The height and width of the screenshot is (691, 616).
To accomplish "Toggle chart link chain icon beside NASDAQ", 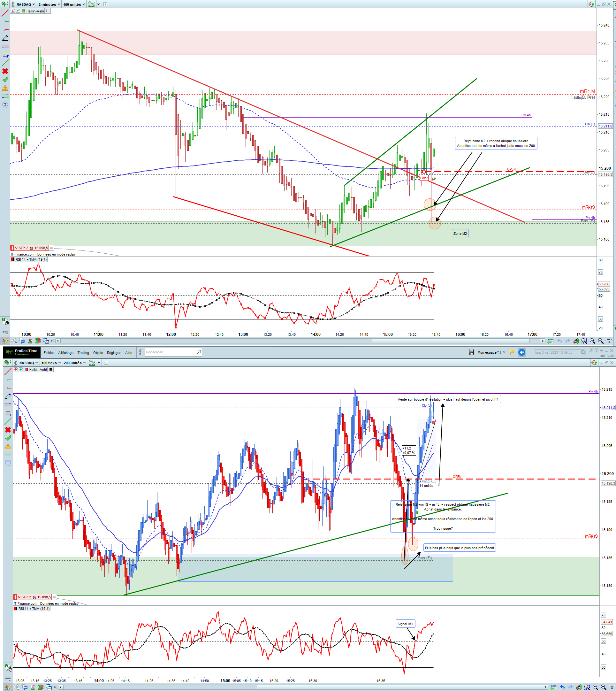I will pos(12,4).
